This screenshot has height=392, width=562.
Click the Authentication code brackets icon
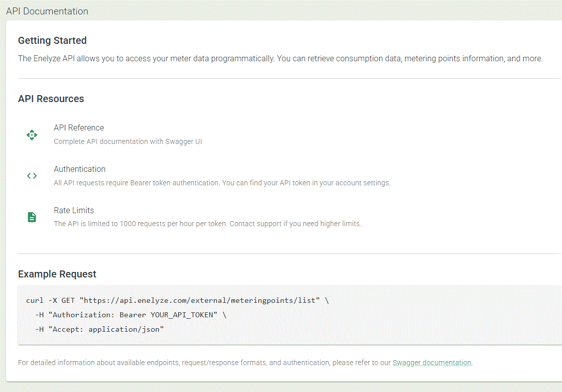pos(32,176)
